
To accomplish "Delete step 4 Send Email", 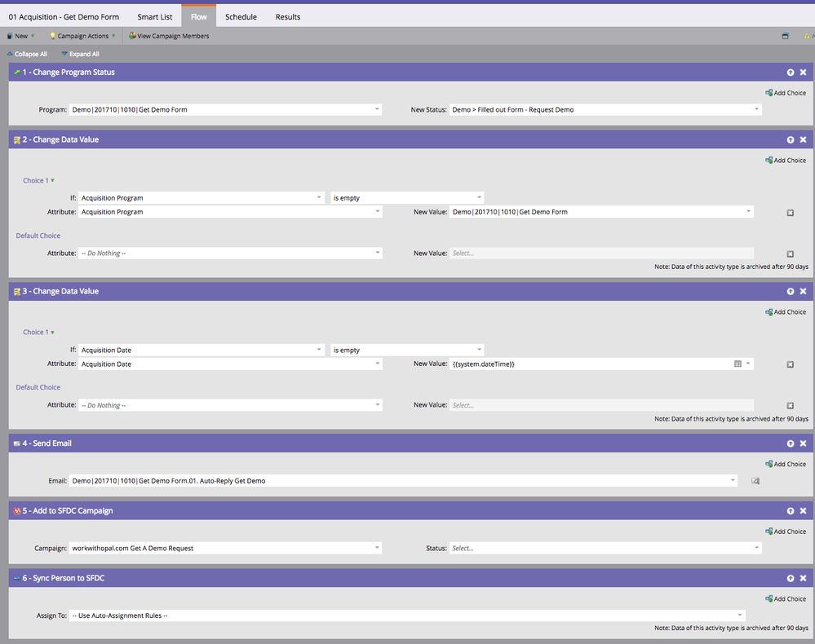I will 803,443.
